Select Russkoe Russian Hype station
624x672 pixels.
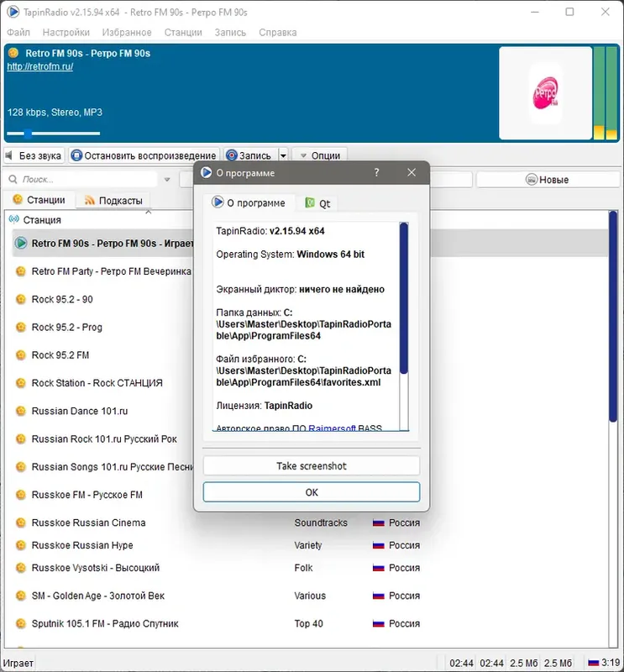click(82, 545)
